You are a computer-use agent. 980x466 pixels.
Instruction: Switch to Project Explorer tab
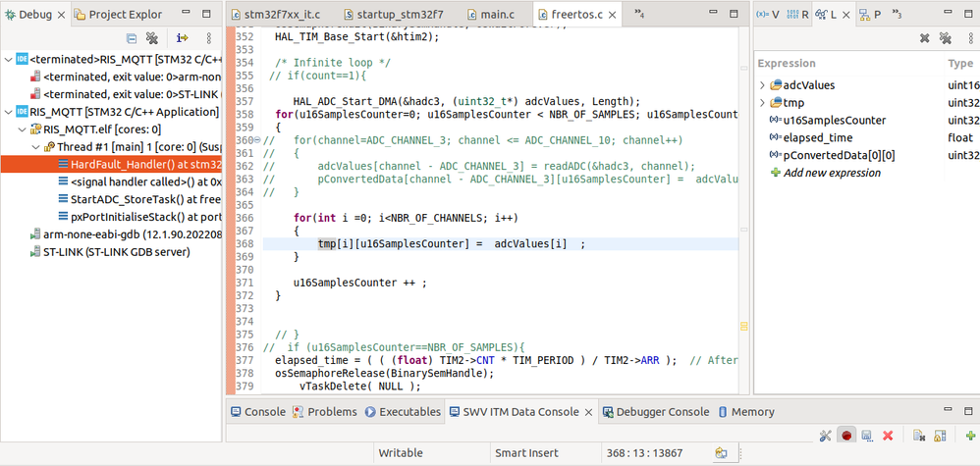point(118,15)
